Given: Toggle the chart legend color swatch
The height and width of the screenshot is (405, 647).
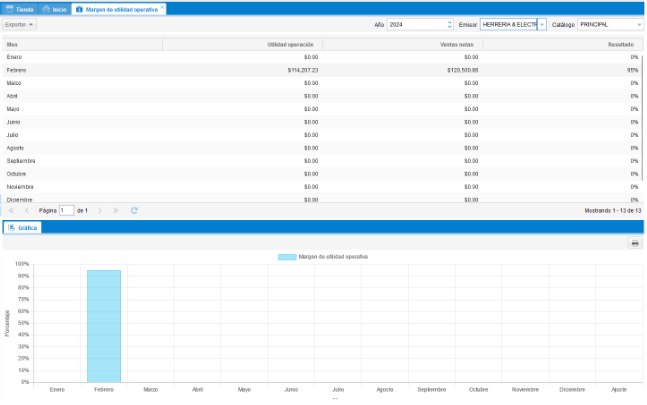Looking at the screenshot, I should [x=286, y=257].
